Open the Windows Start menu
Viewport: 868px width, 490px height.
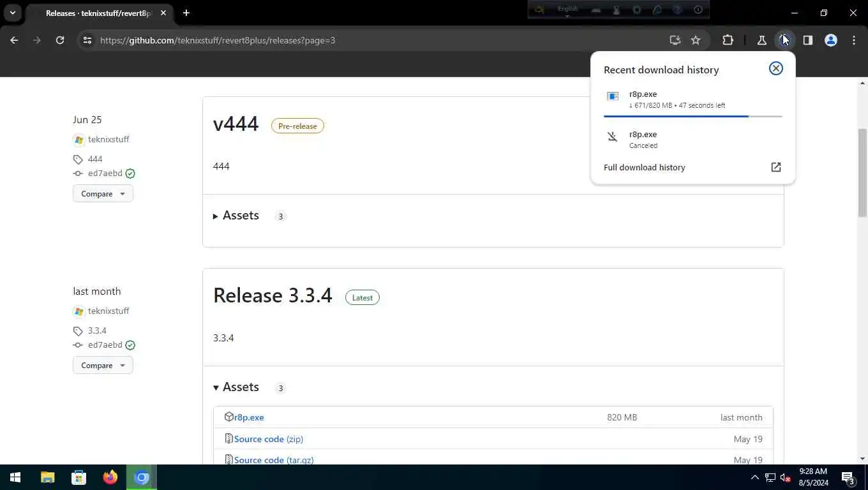[x=15, y=477]
